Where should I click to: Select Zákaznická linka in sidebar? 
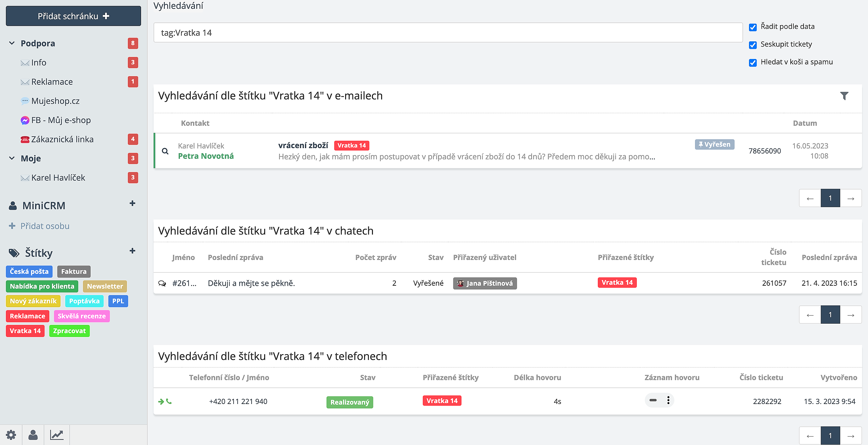pos(62,139)
